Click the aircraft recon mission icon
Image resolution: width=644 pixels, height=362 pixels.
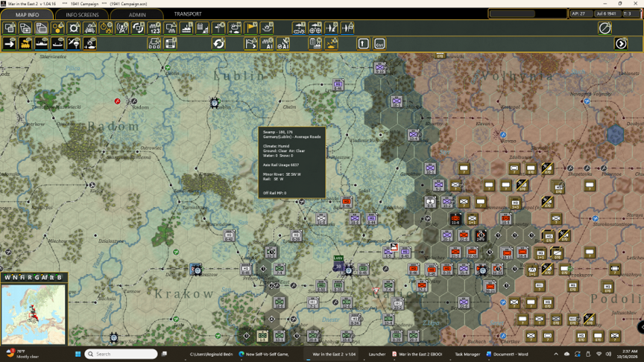pos(347,28)
